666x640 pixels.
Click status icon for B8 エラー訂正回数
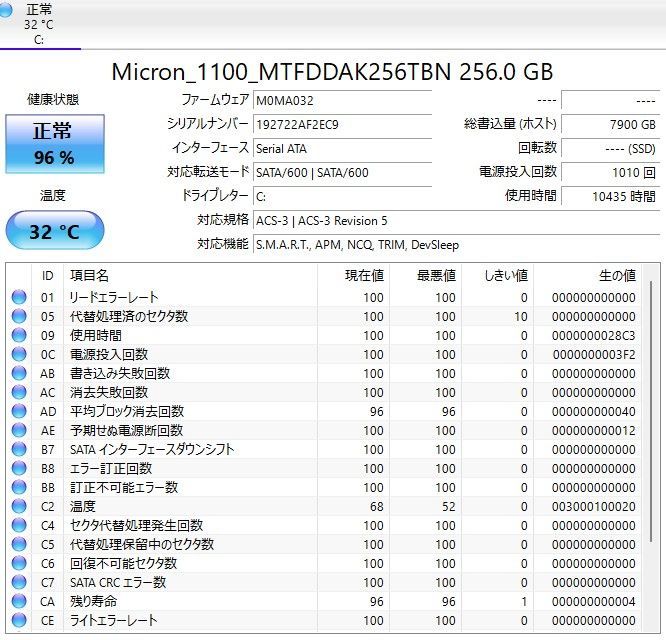(x=19, y=468)
